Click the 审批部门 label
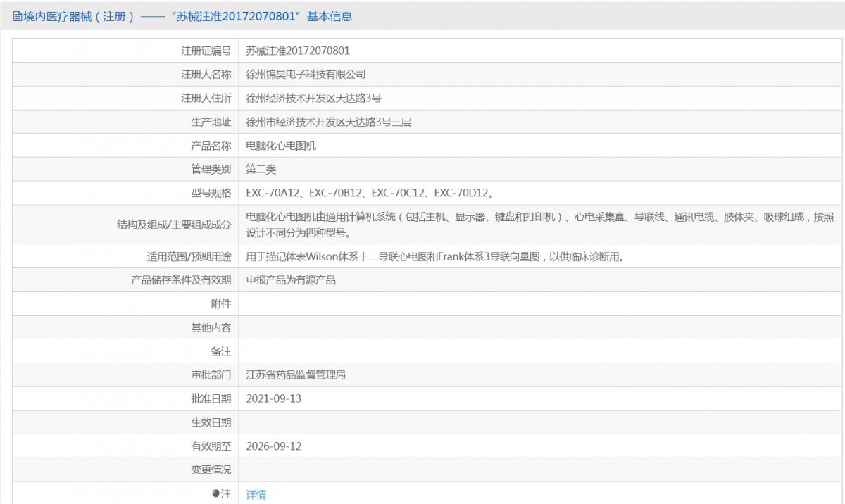 [x=211, y=375]
